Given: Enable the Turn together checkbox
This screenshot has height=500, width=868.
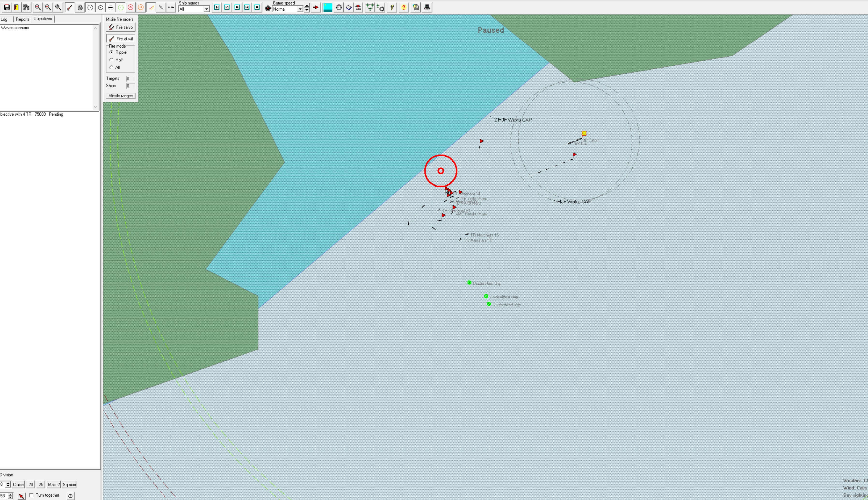Looking at the screenshot, I should coord(32,495).
